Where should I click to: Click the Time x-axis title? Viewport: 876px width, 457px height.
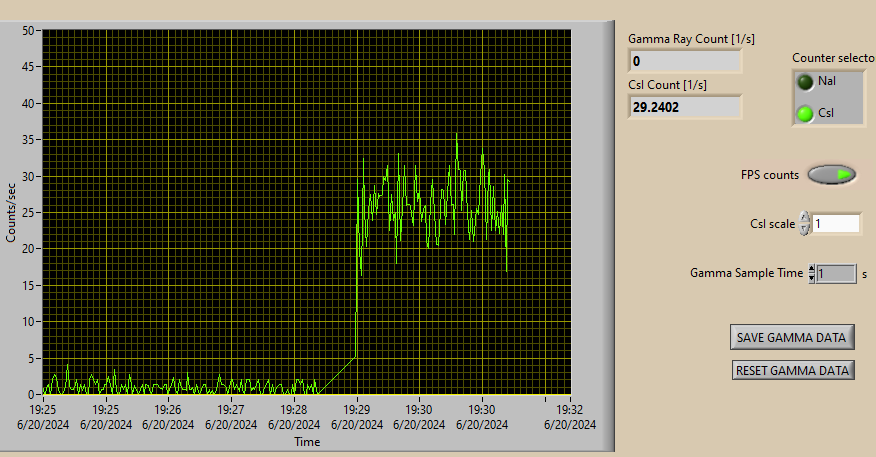(x=307, y=441)
